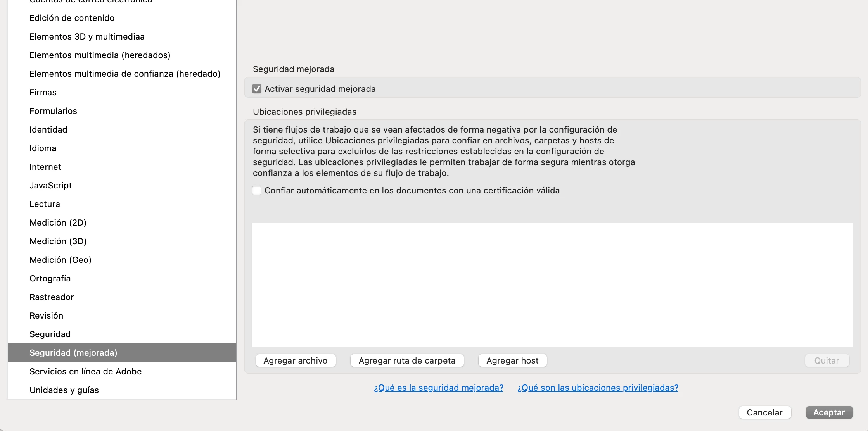Click inside the empty privileged locations list
The width and height of the screenshot is (868, 431).
pyautogui.click(x=552, y=285)
